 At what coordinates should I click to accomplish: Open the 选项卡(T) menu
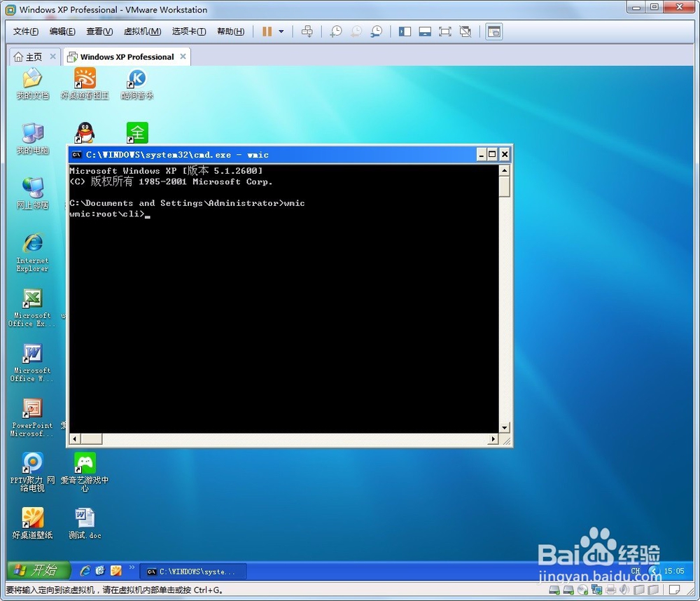(x=189, y=32)
